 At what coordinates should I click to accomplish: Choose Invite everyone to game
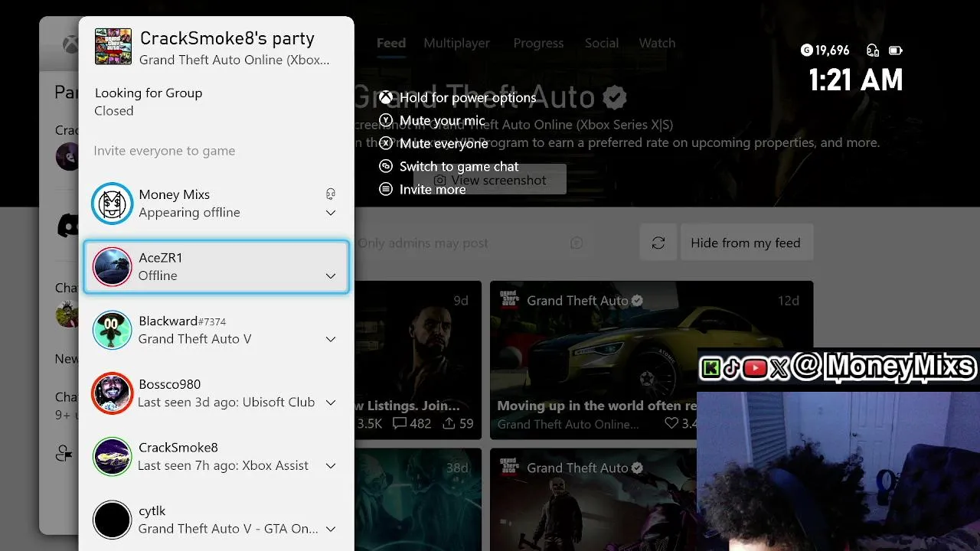pos(164,151)
